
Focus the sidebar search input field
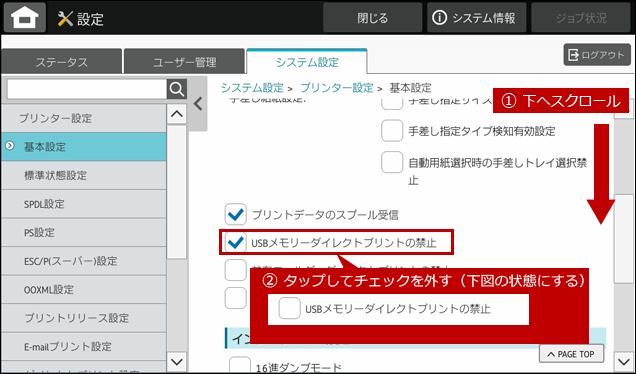(87, 89)
